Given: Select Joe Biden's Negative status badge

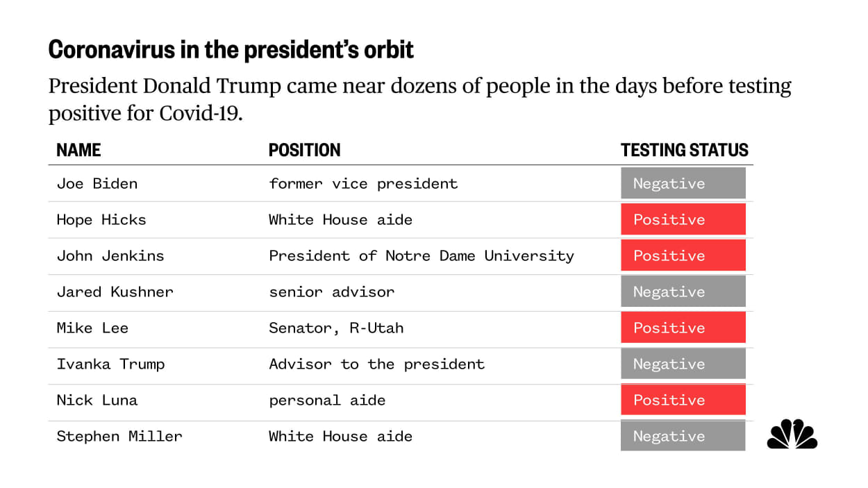Looking at the screenshot, I should point(683,183).
